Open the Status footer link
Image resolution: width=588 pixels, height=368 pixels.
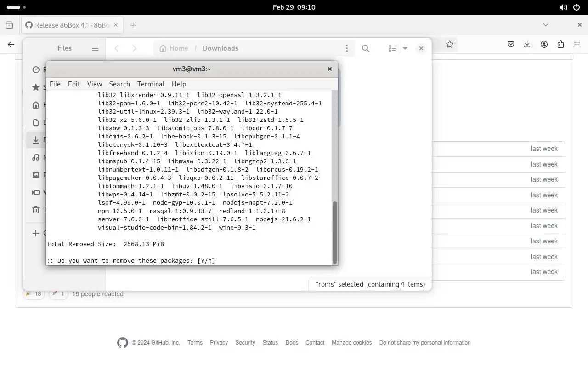point(270,343)
